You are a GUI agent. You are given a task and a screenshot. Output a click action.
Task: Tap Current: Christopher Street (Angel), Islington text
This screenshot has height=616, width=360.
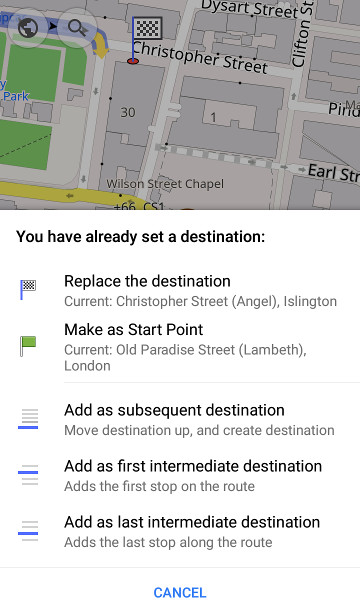tap(200, 301)
